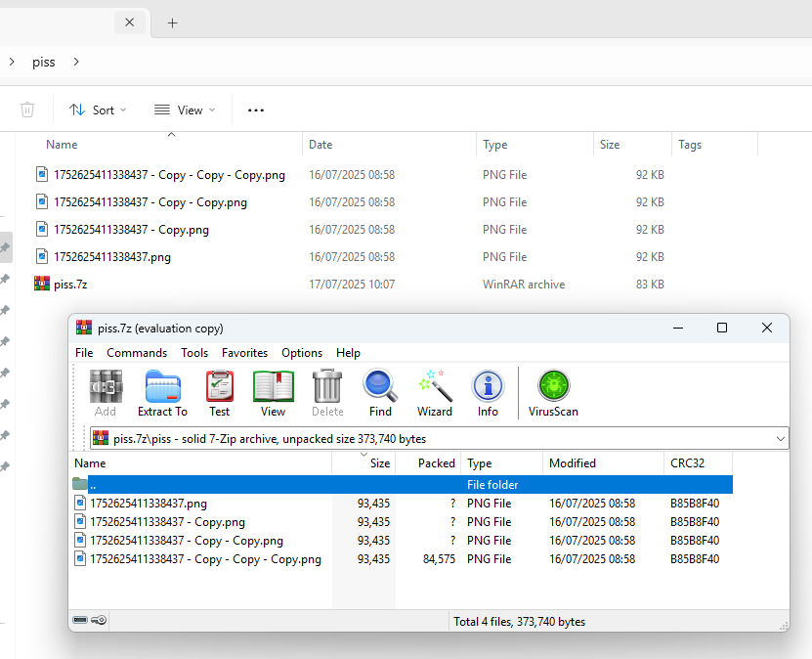Select piss.7z file name in Explorer
Viewport: 812px width, 659px height.
point(70,285)
